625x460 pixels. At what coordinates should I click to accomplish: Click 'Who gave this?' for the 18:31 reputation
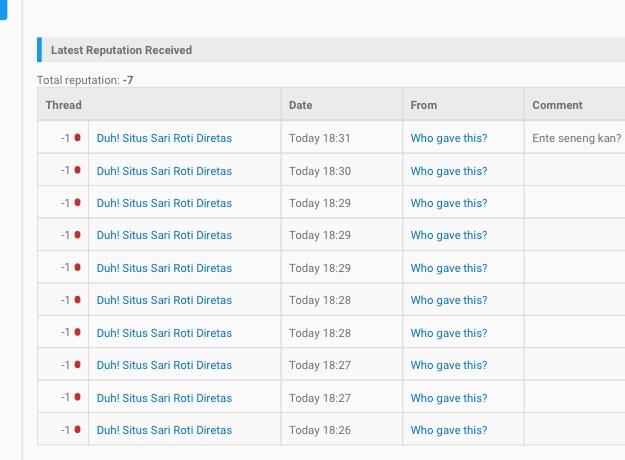[449, 139]
